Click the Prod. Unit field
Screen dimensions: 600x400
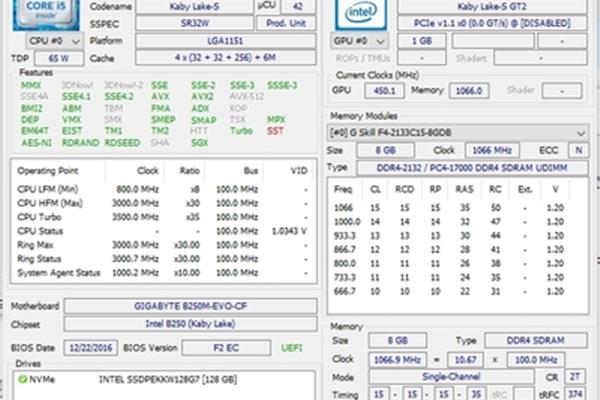coord(286,23)
